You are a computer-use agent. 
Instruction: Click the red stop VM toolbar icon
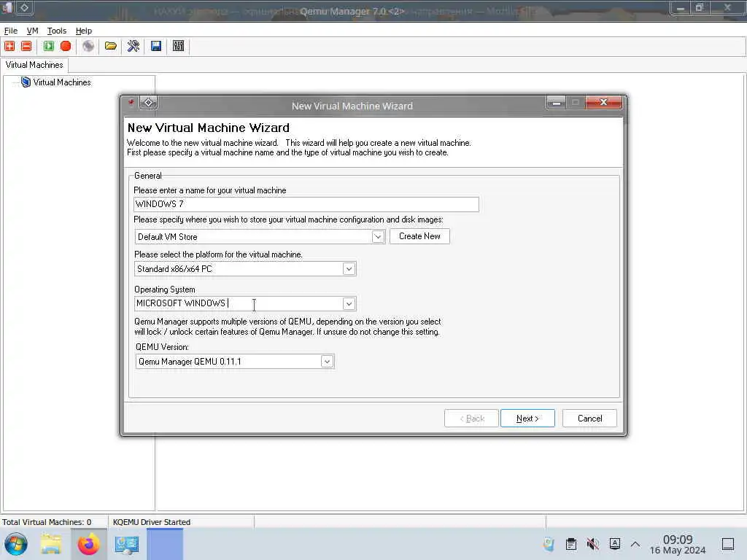[66, 46]
